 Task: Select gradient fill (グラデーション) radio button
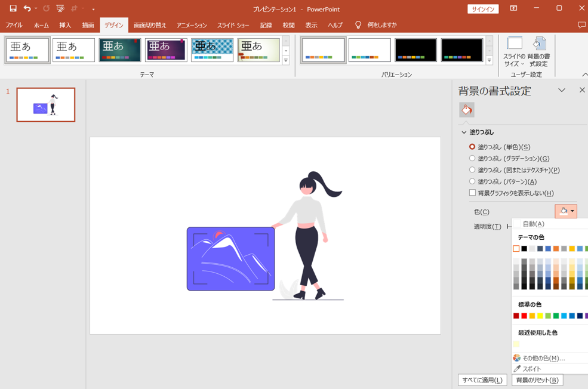click(472, 159)
